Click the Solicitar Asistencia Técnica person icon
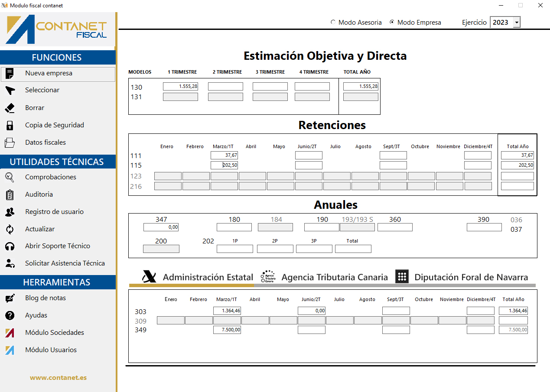The image size is (550, 392). (10, 263)
